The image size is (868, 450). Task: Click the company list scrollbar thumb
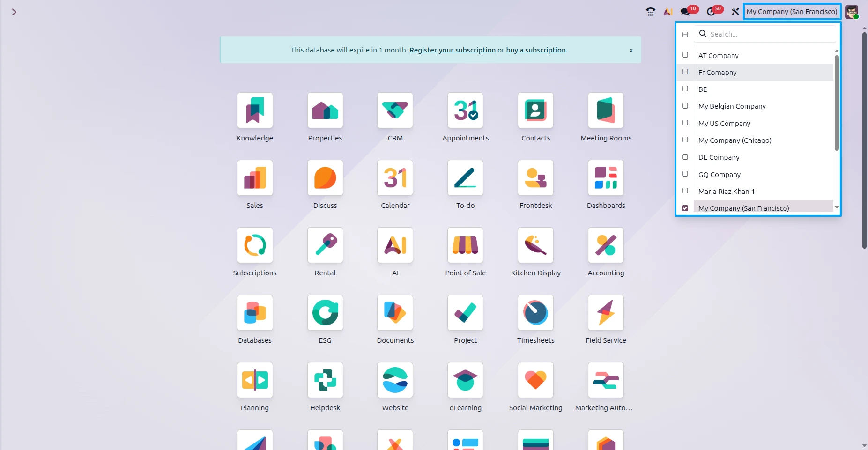(837, 103)
